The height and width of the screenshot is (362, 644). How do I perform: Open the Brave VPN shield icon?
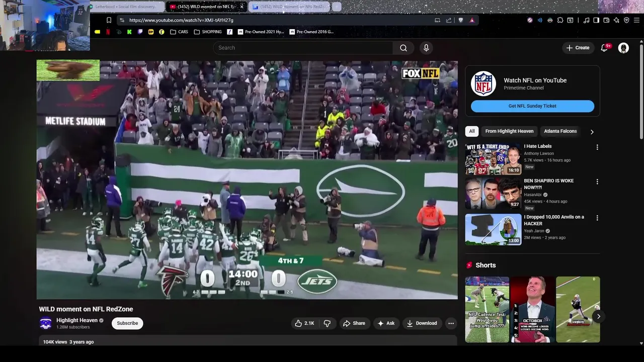click(x=626, y=20)
